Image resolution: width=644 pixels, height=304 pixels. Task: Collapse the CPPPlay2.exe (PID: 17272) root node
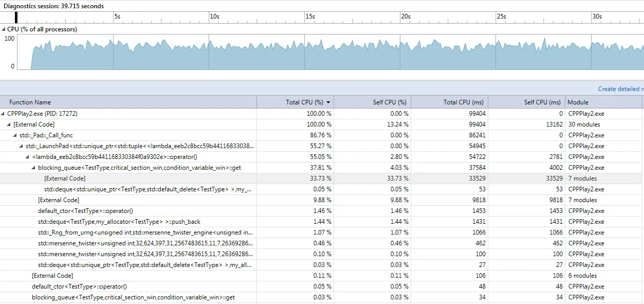[4, 113]
